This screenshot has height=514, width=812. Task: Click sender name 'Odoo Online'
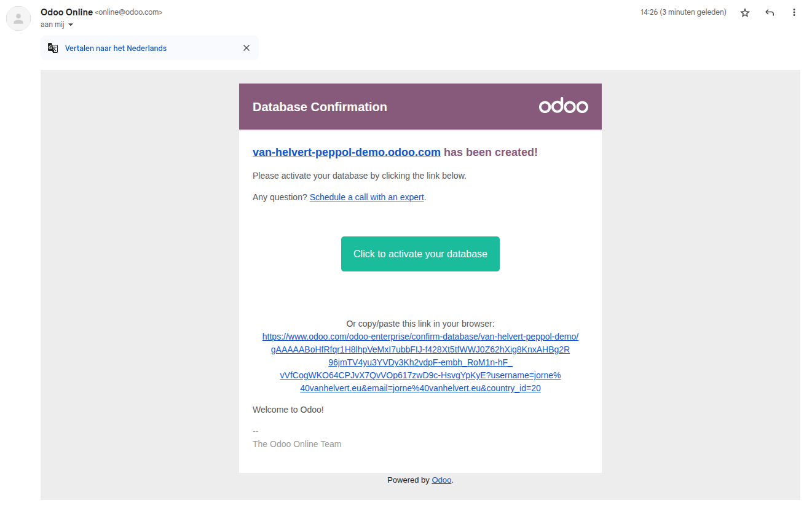(x=66, y=12)
